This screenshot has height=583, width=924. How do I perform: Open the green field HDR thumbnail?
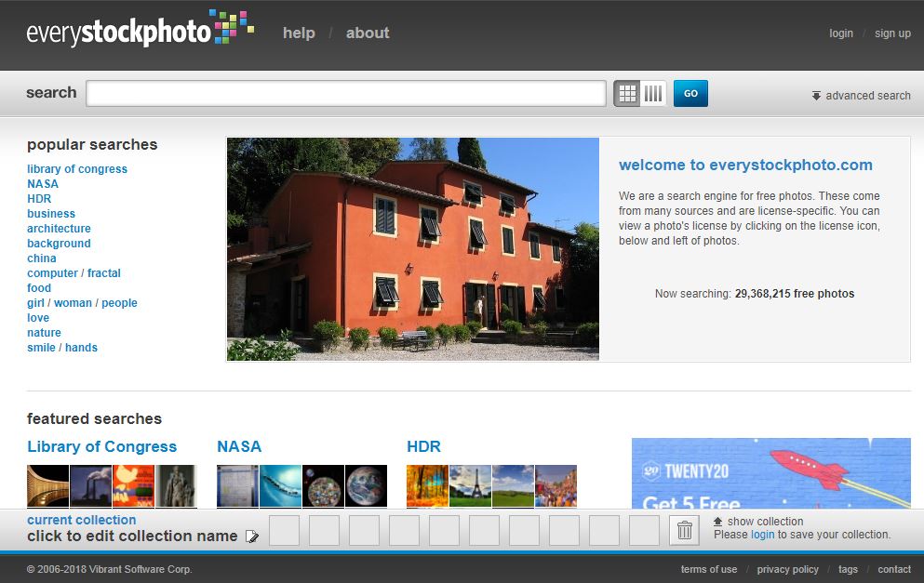pos(514,486)
